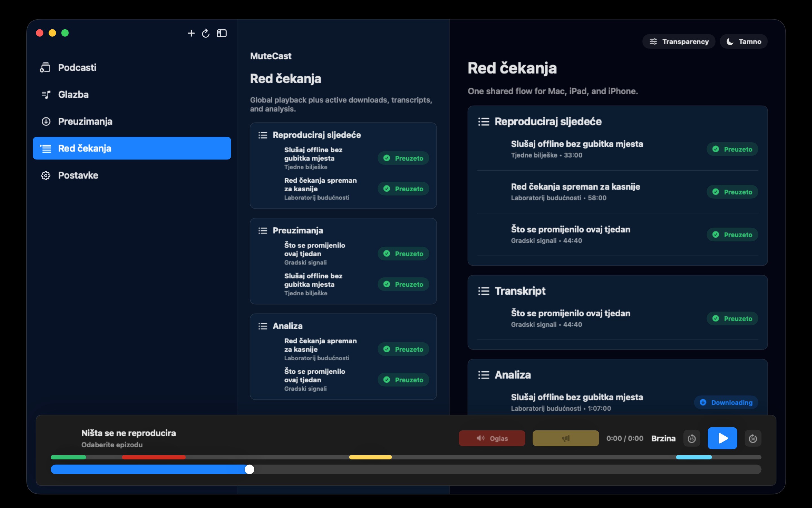
Task: Select 'Red čekanja spreman za kasnije' 58:00 row
Action: (617, 192)
